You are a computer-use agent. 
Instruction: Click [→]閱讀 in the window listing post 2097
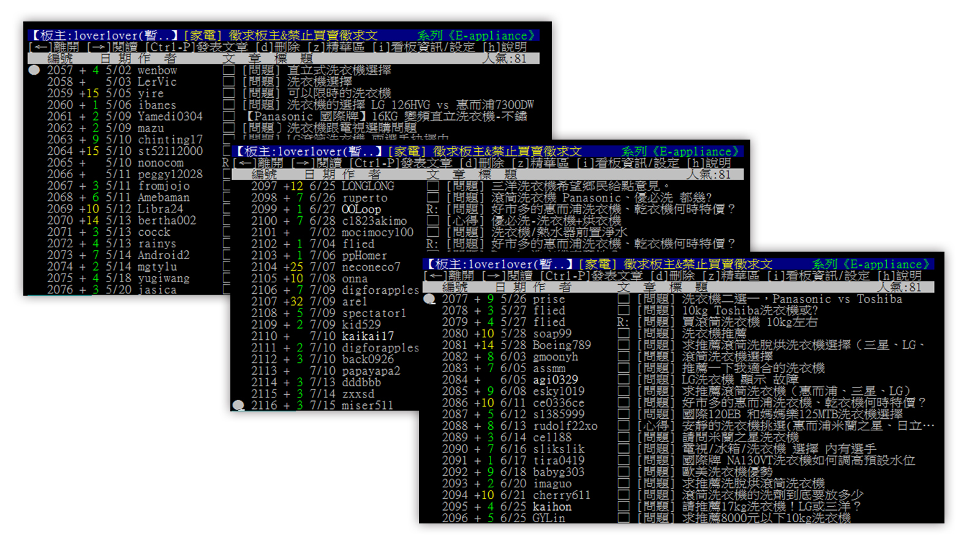[x=317, y=163]
